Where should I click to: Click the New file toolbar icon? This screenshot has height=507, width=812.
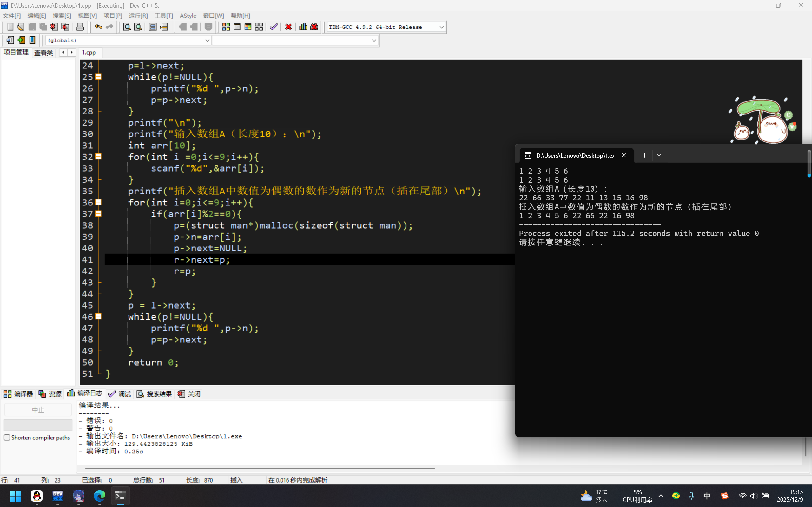click(10, 27)
